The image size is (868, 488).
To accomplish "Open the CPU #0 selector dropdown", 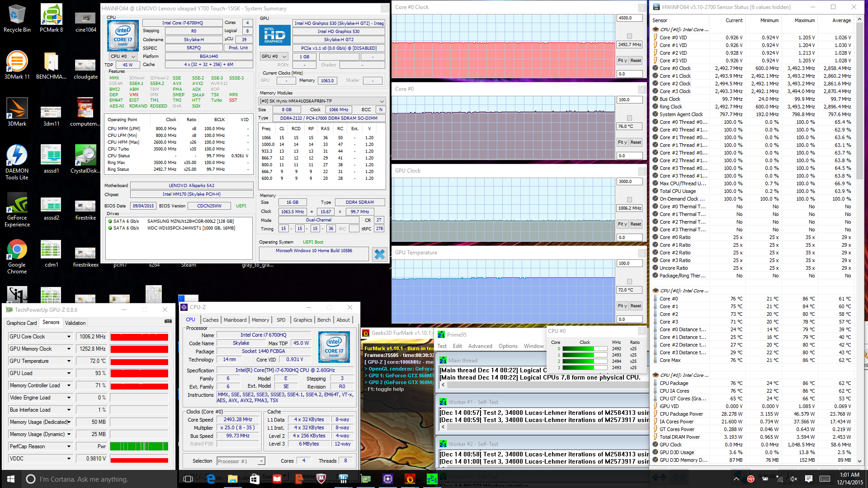I will tap(123, 56).
